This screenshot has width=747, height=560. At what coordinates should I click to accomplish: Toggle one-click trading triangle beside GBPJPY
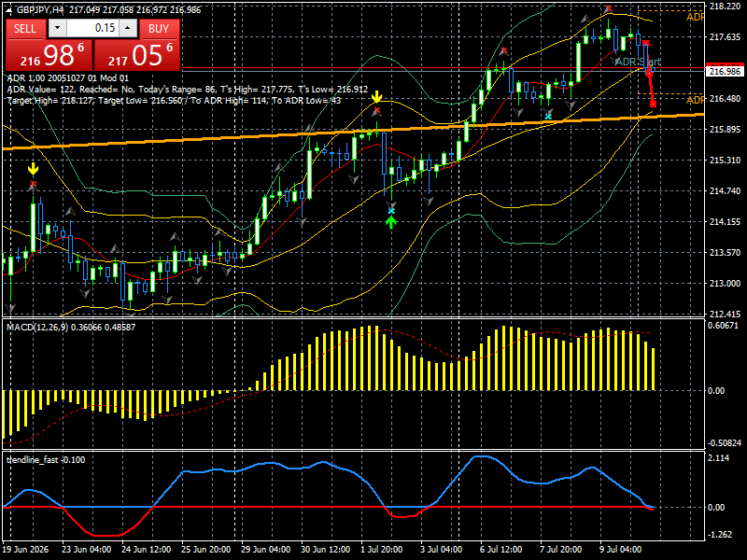[9, 10]
